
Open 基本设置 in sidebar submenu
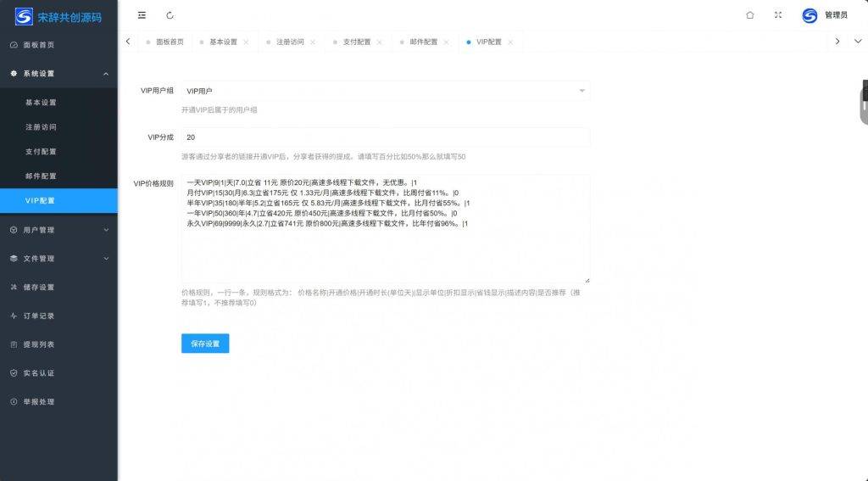point(58,103)
